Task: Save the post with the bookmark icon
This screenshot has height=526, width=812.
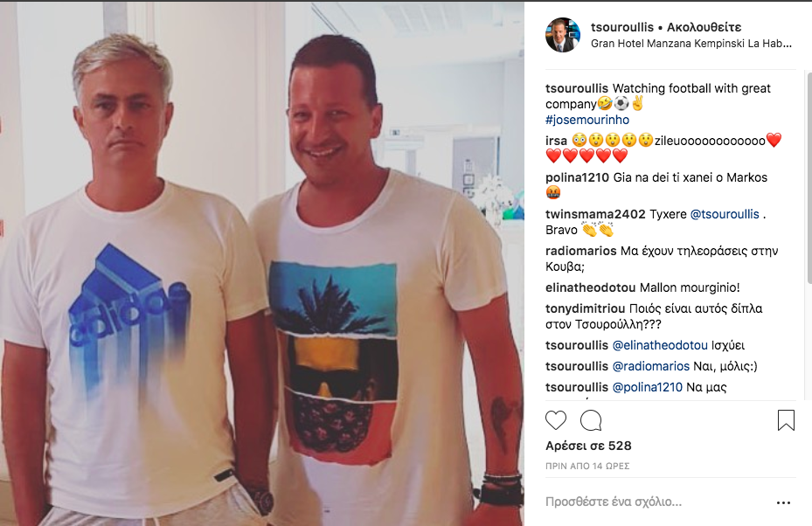Action: coord(786,420)
